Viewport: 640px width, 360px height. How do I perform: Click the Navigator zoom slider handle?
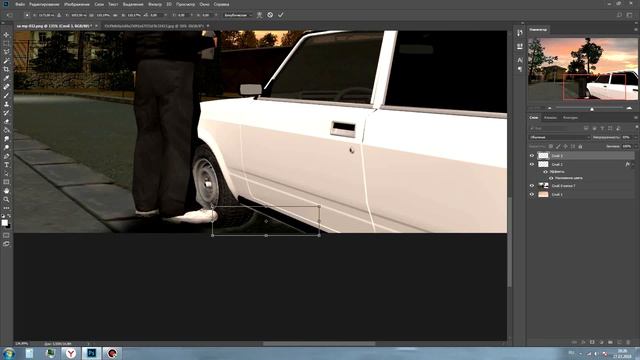(x=591, y=109)
